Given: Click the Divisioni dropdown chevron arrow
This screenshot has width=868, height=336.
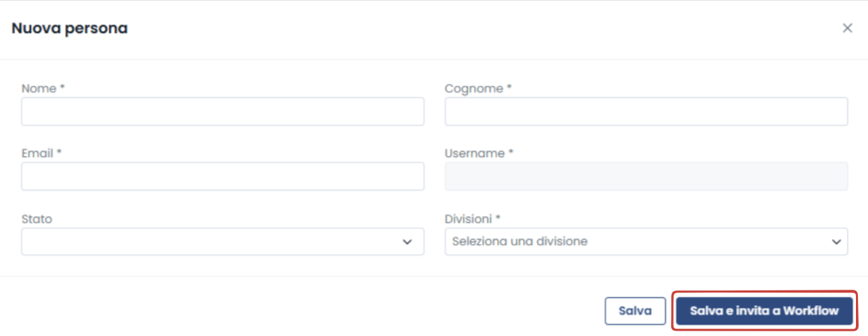Looking at the screenshot, I should pyautogui.click(x=836, y=242).
